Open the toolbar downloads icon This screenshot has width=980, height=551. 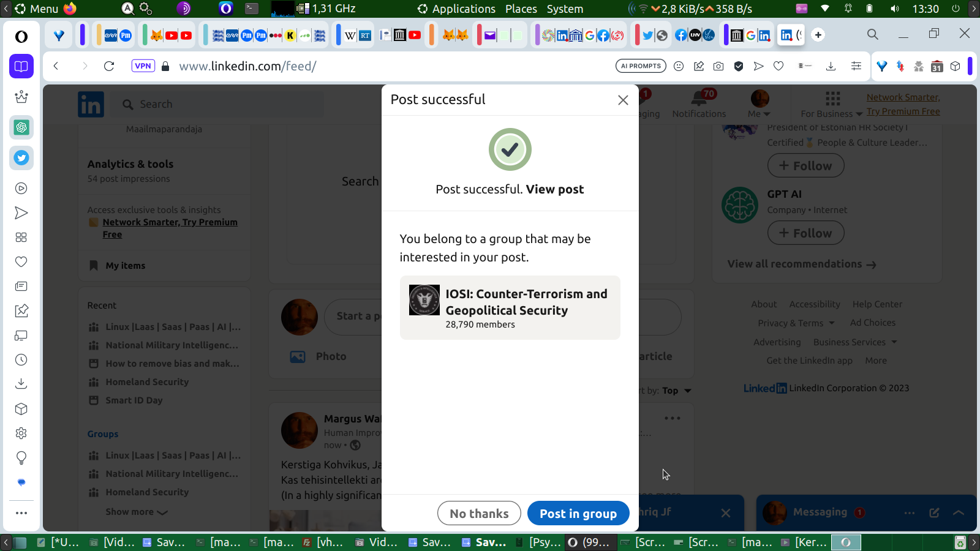[x=831, y=66]
